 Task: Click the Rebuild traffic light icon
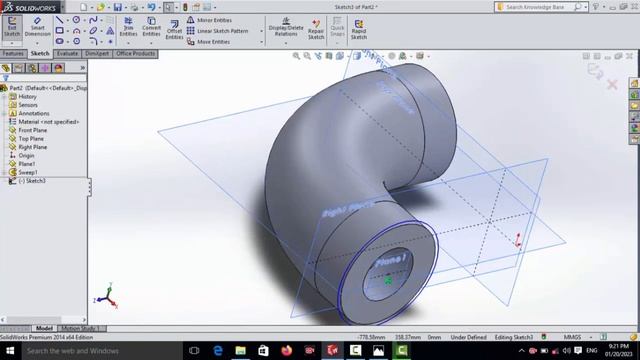pos(185,7)
